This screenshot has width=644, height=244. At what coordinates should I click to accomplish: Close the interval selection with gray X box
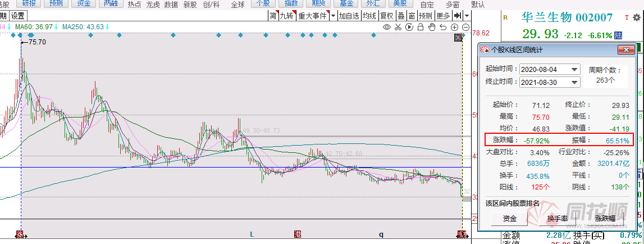tap(458, 38)
